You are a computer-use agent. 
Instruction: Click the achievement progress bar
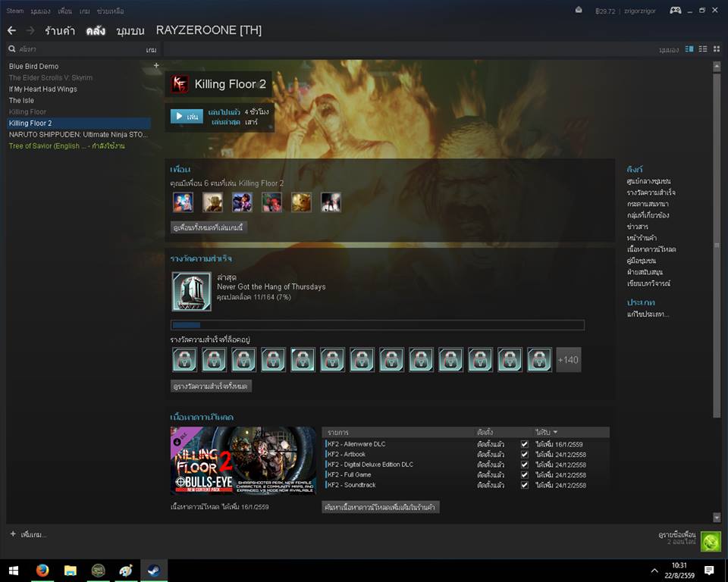click(x=378, y=325)
